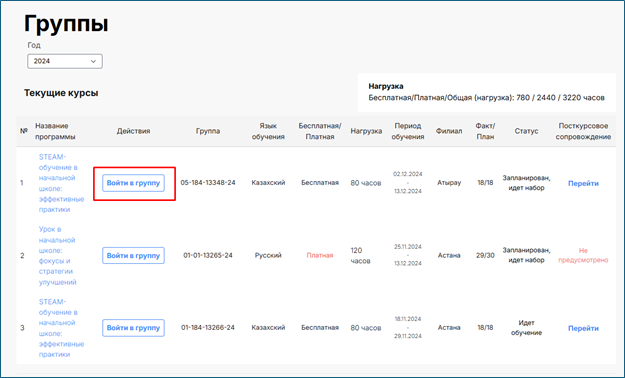Click 'Войти в группу' for group 05-184-13348-24
This screenshot has width=625, height=378.
tap(133, 183)
